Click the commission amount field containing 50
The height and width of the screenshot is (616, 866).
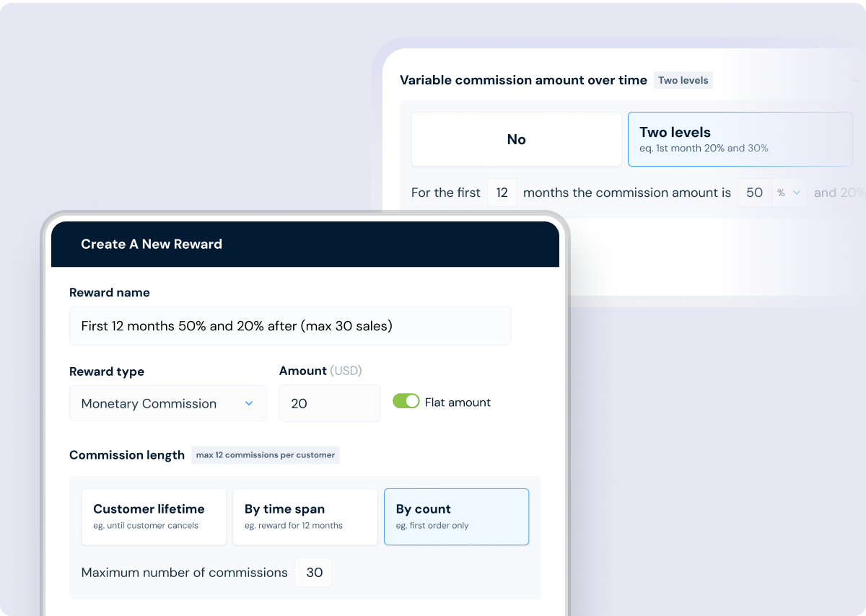pyautogui.click(x=755, y=193)
